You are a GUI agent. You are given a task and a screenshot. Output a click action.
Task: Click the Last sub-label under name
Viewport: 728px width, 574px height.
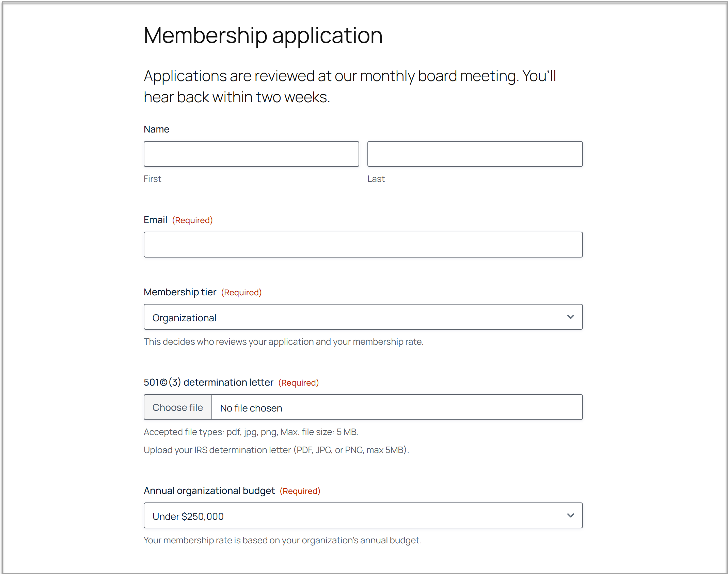coord(376,179)
